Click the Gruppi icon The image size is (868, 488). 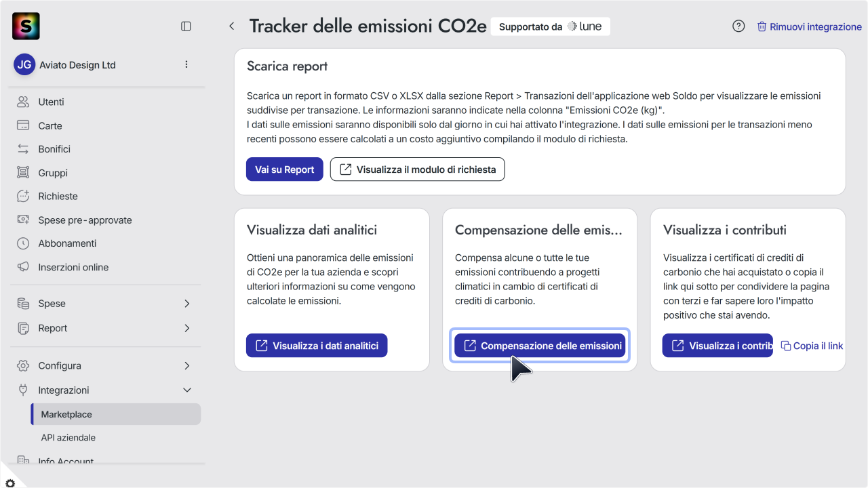click(x=23, y=173)
